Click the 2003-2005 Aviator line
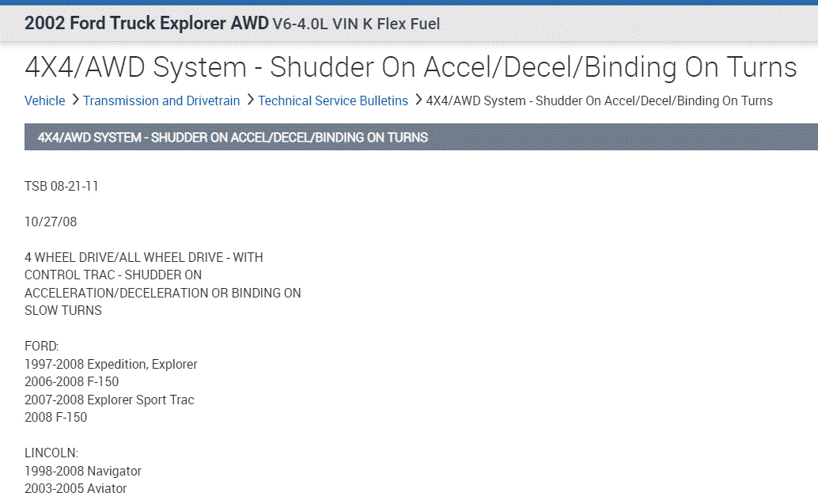818x504 pixels. pyautogui.click(x=76, y=488)
